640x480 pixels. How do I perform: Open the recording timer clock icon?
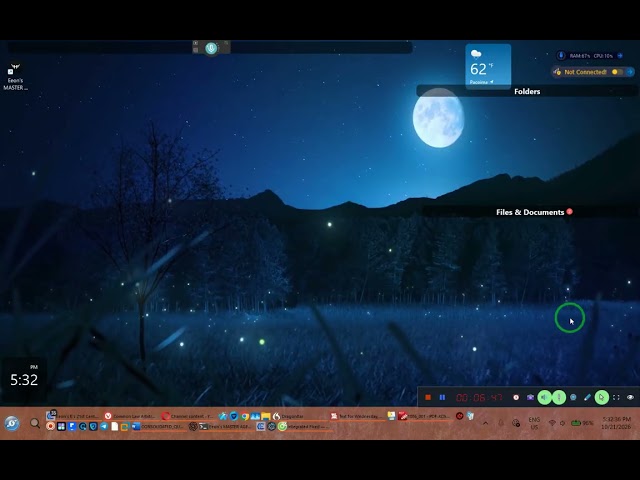pyautogui.click(x=516, y=397)
